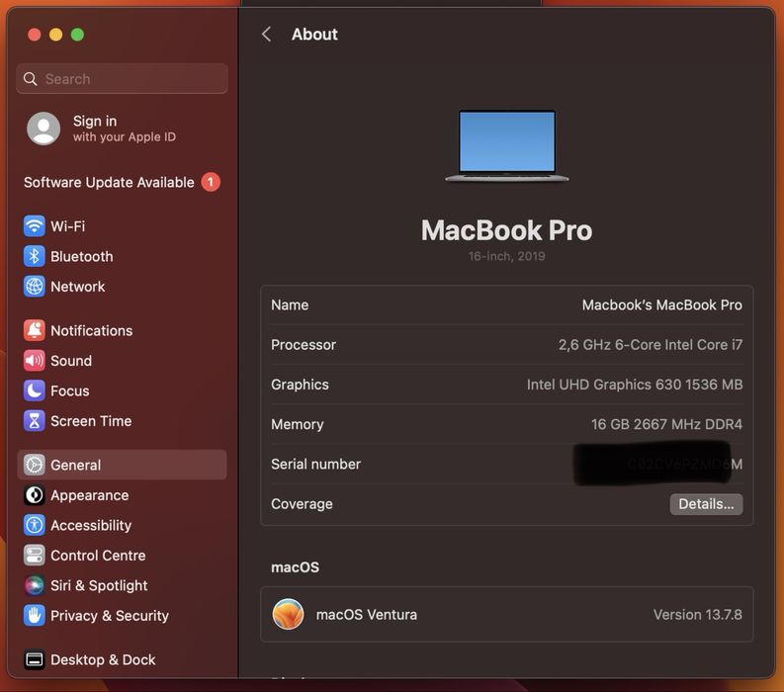This screenshot has width=784, height=692.
Task: Click the About page title
Action: [314, 35]
